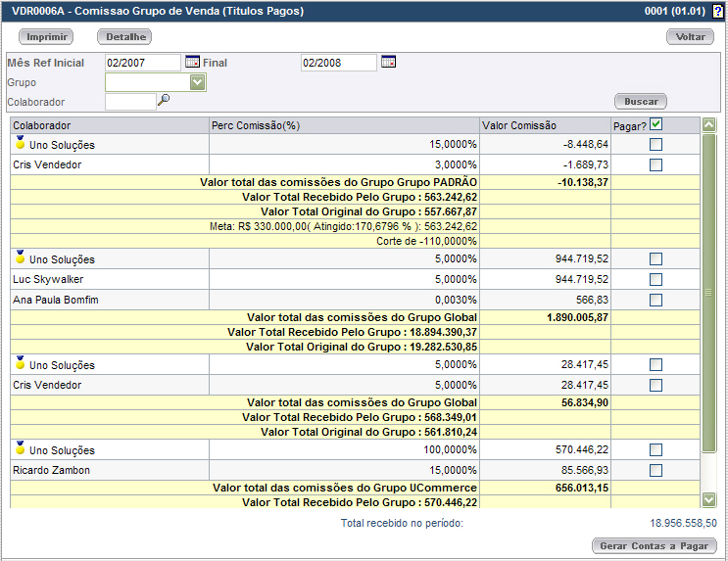The image size is (728, 561).
Task: Focus the Colaborador input field
Action: [130, 101]
